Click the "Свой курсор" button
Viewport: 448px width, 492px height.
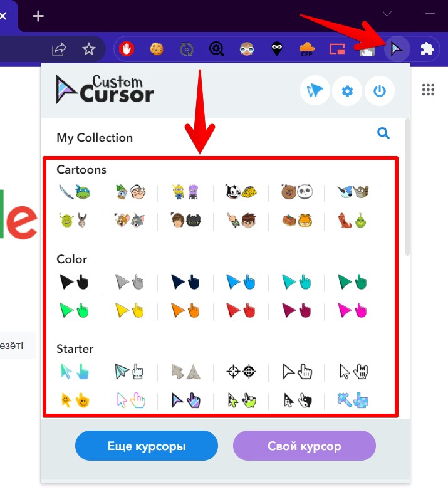click(305, 446)
